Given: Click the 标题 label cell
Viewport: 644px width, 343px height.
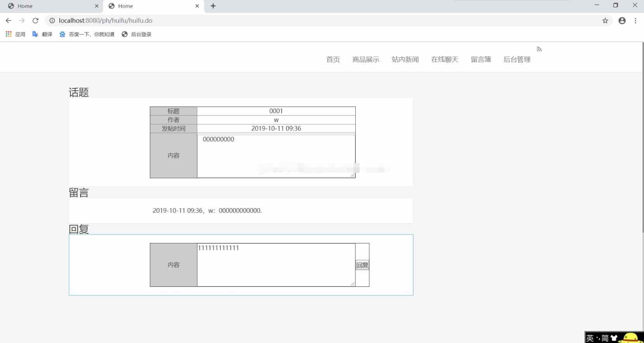Looking at the screenshot, I should [174, 111].
